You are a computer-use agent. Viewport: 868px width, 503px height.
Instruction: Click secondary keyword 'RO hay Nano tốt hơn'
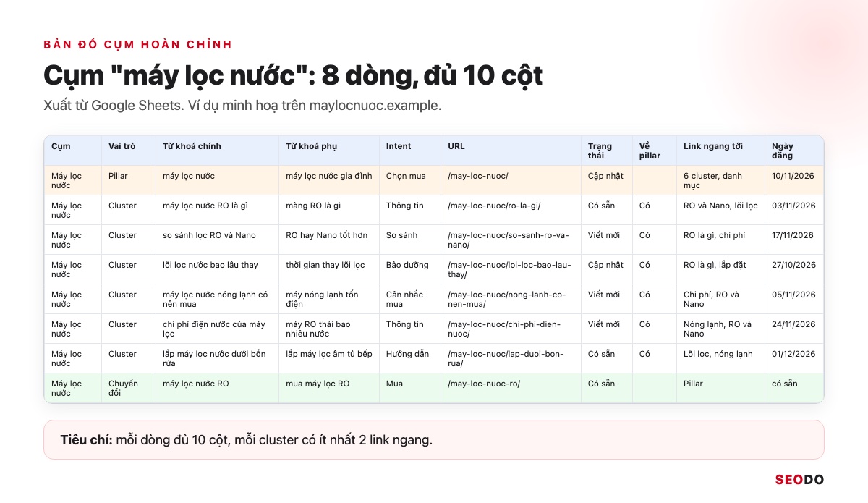coord(325,235)
